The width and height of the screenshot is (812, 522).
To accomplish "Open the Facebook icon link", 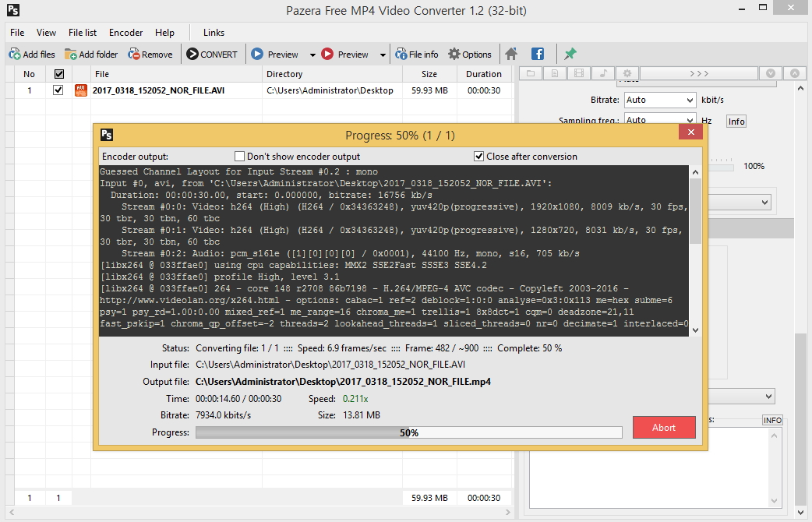I will tap(538, 55).
